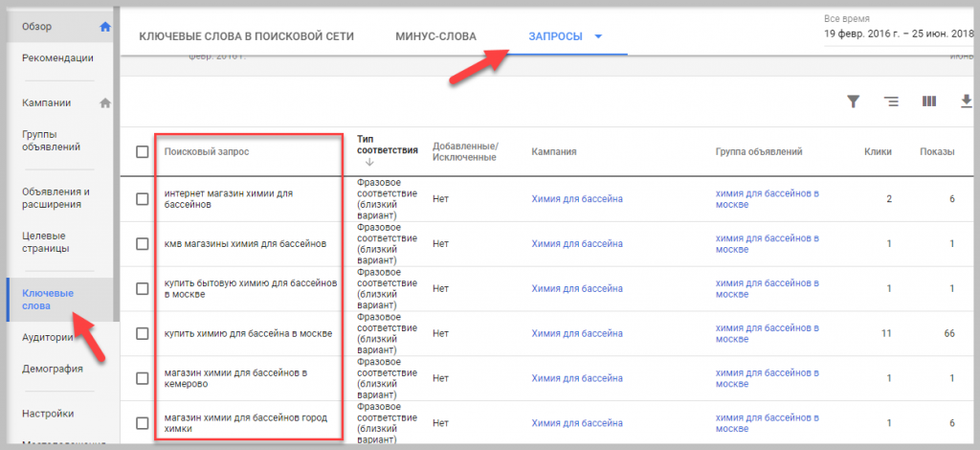The height and width of the screenshot is (450, 980).
Task: Click sort arrow under Тип соответствия
Action: [x=369, y=164]
